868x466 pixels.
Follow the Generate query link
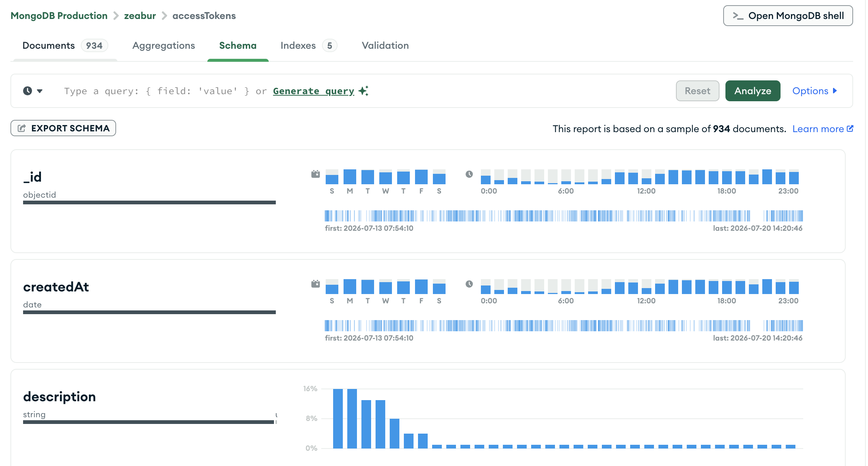tap(313, 91)
